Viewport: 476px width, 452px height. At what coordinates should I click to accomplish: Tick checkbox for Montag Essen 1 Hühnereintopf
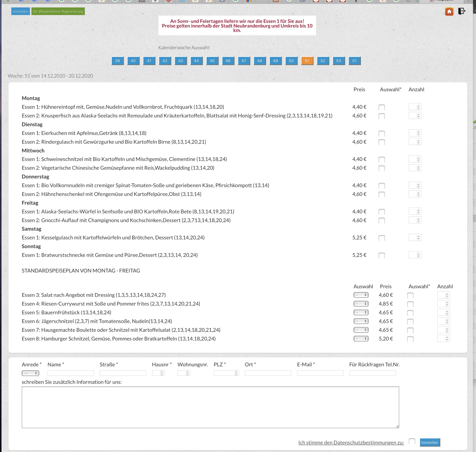click(x=381, y=107)
